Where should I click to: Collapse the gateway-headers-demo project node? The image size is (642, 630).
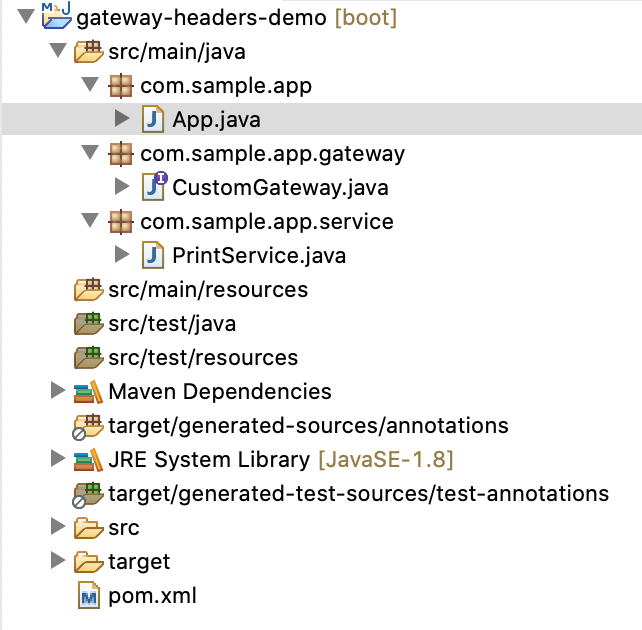(26, 17)
